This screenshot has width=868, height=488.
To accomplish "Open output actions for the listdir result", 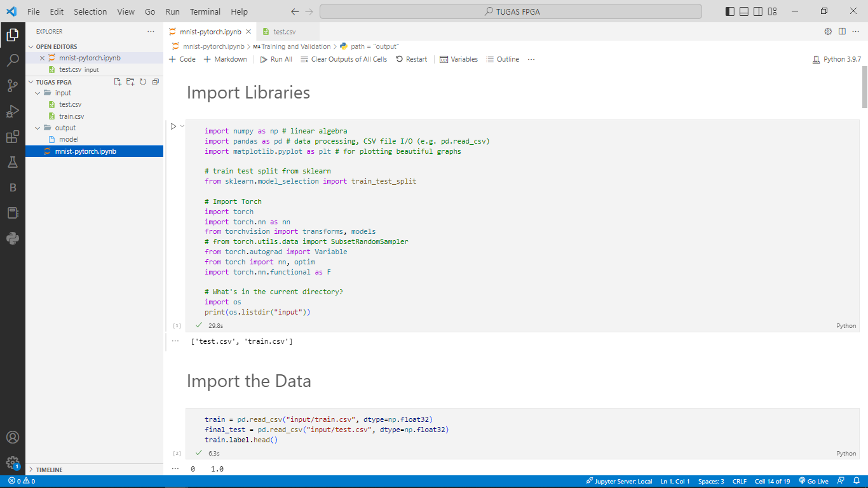I will (x=175, y=341).
